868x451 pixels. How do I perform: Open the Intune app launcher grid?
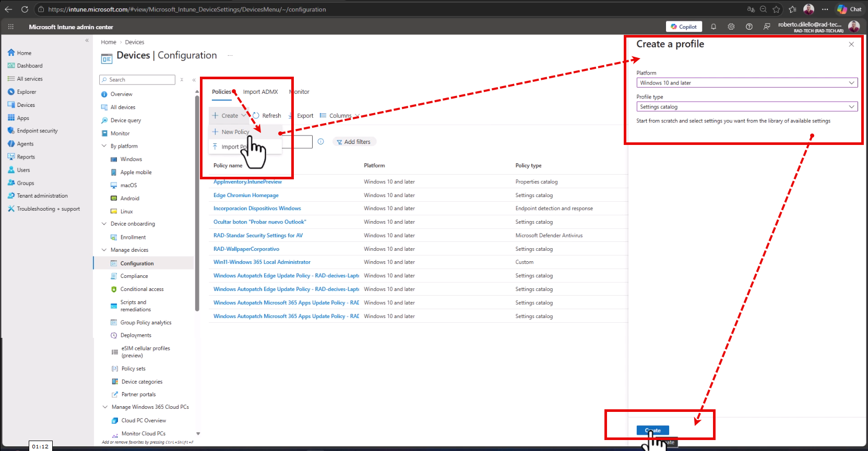click(x=10, y=27)
